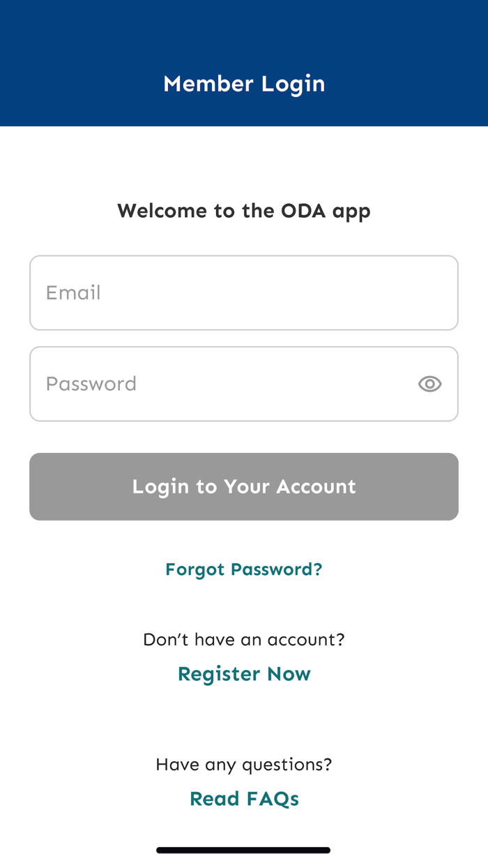
Task: Click Have any questions text
Action: click(244, 764)
